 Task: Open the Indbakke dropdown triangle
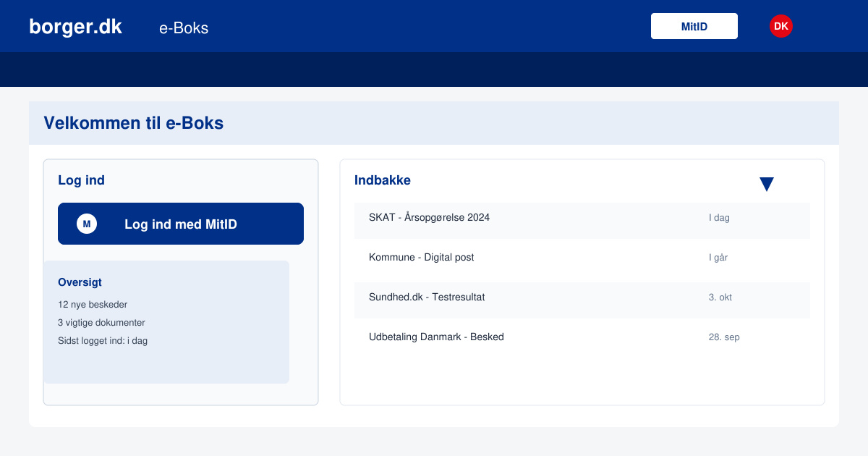coord(767,185)
